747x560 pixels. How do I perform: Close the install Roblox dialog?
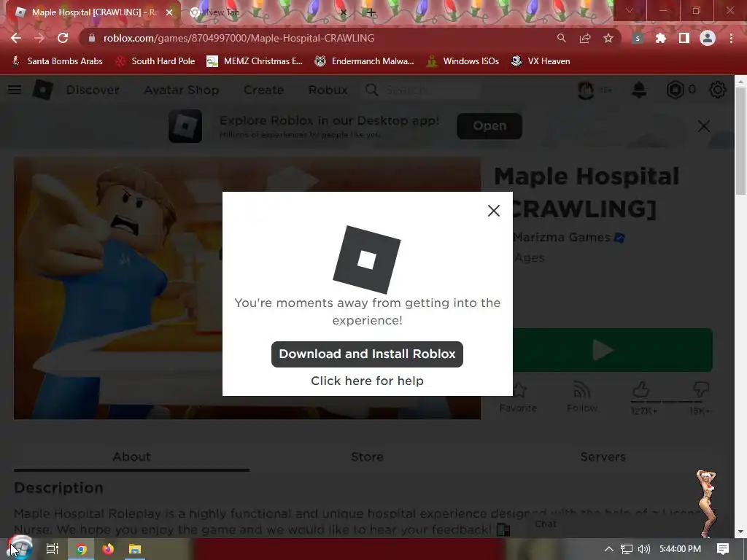pos(494,211)
